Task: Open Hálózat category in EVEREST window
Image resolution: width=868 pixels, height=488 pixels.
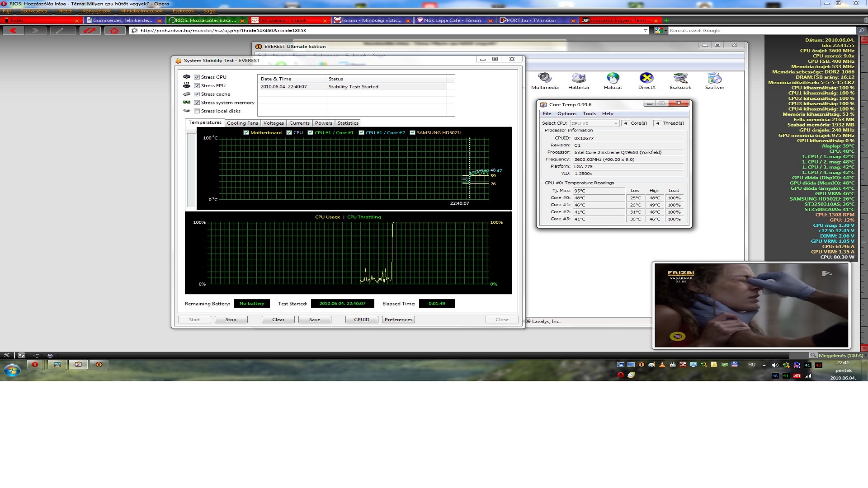Action: [x=613, y=81]
